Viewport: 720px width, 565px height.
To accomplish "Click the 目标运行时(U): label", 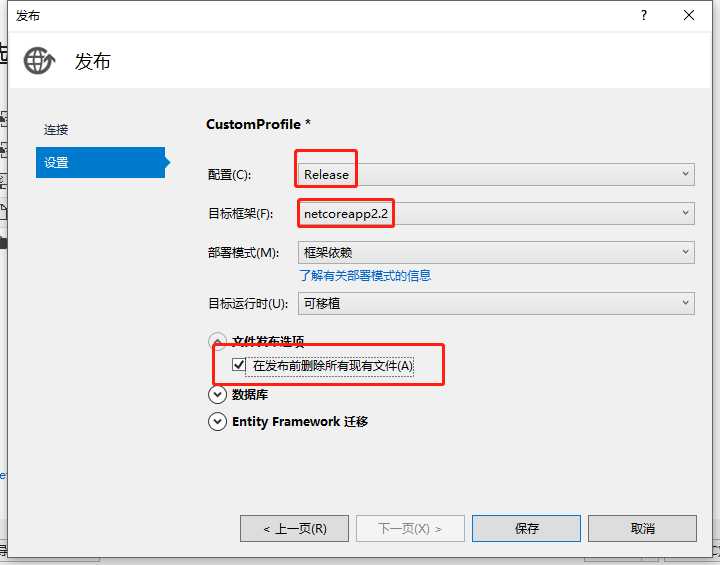I will coord(248,304).
